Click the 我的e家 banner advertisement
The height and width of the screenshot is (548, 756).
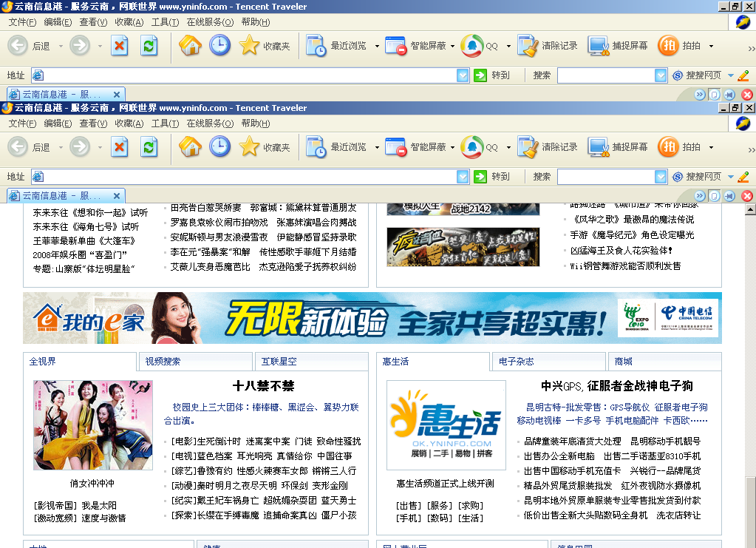pyautogui.click(x=372, y=318)
